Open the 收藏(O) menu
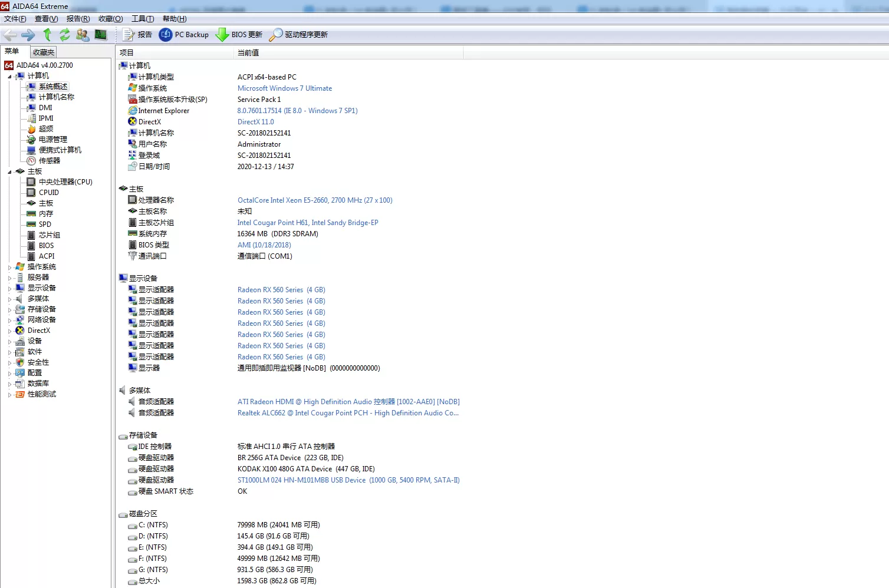889x588 pixels. (x=111, y=19)
